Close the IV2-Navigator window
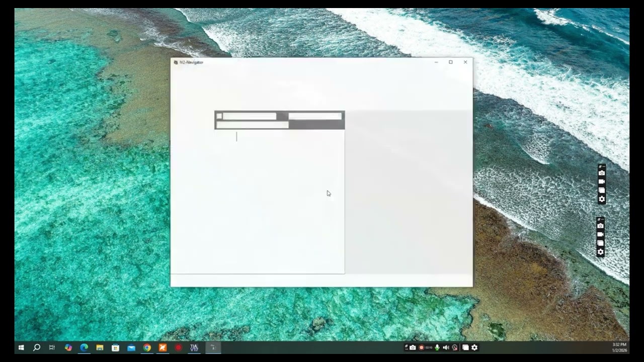 465,62
